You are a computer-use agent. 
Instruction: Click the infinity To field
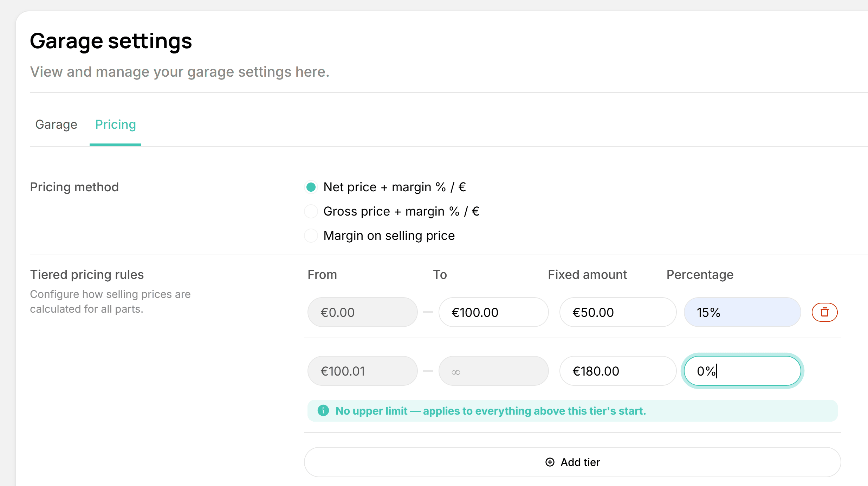pos(493,371)
